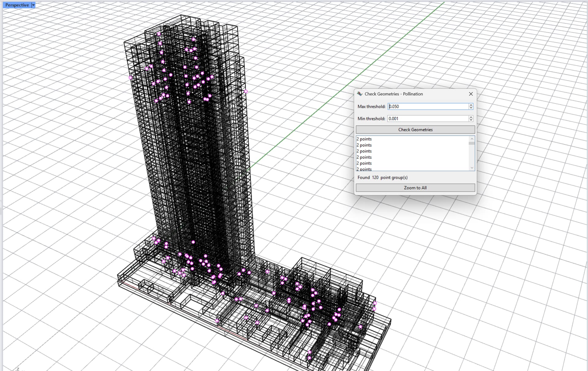Click the Pollination icon in dialog title bar

[x=360, y=94]
